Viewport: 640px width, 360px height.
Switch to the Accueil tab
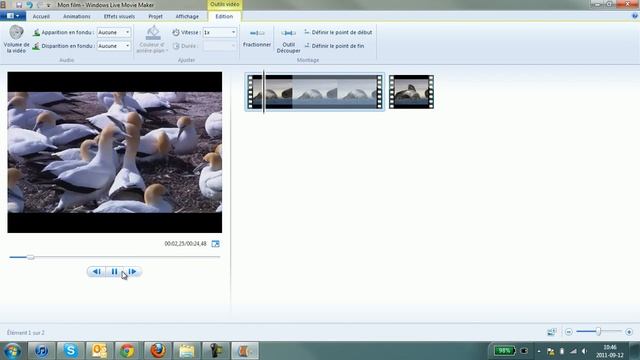click(41, 16)
